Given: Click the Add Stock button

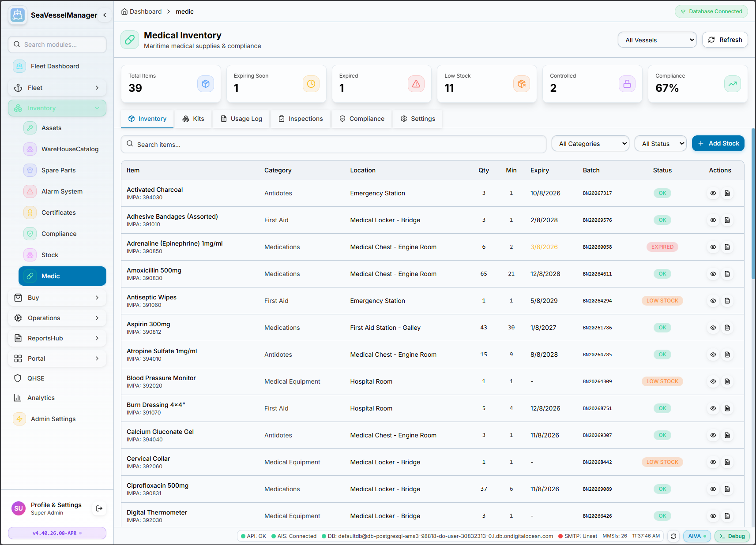Looking at the screenshot, I should [718, 143].
